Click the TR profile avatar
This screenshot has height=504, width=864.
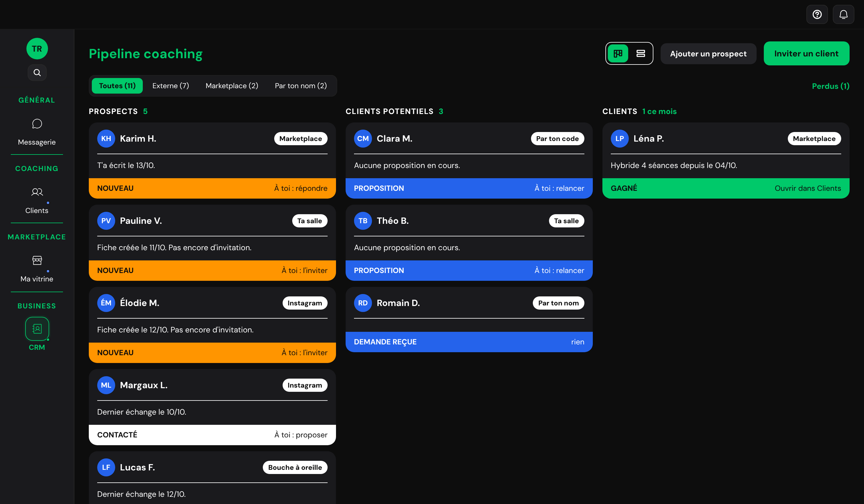(37, 49)
